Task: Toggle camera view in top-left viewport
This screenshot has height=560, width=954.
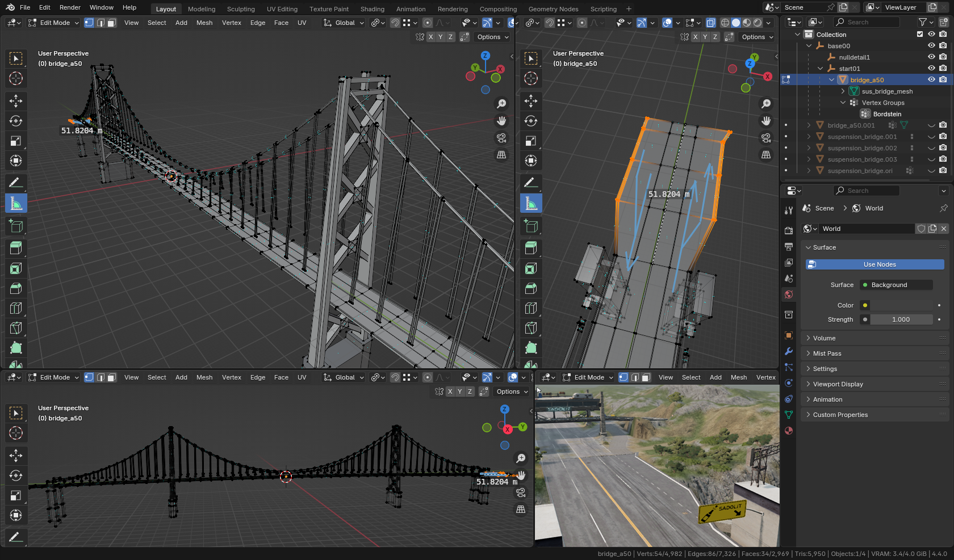Action: pos(501,138)
